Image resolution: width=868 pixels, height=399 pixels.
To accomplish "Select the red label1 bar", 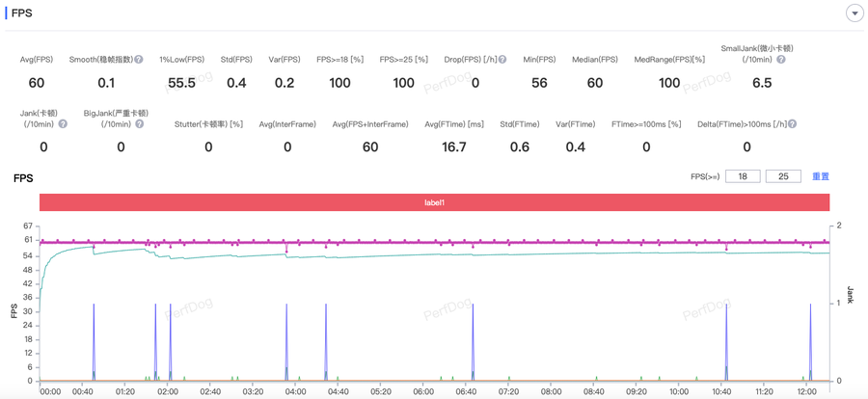I will click(434, 202).
